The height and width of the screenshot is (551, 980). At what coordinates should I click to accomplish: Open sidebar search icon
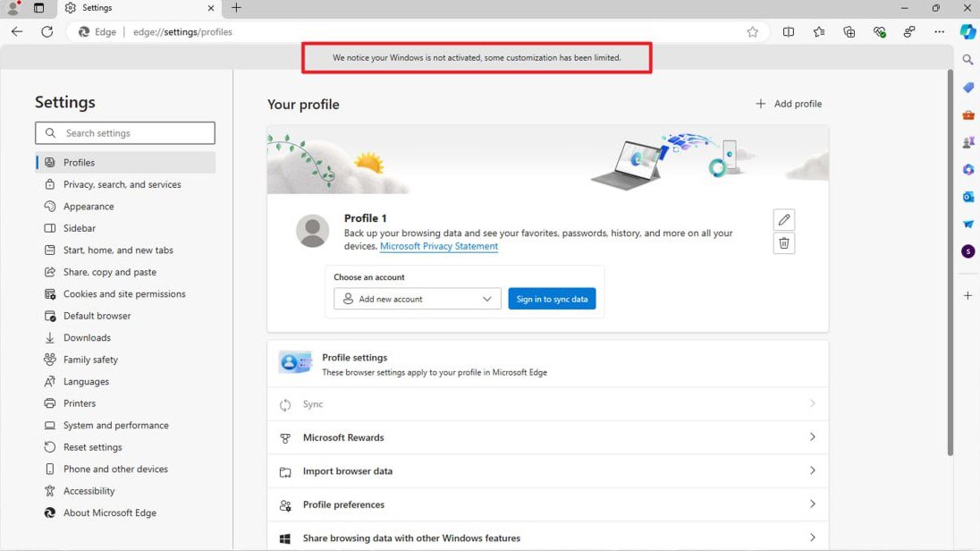(968, 60)
